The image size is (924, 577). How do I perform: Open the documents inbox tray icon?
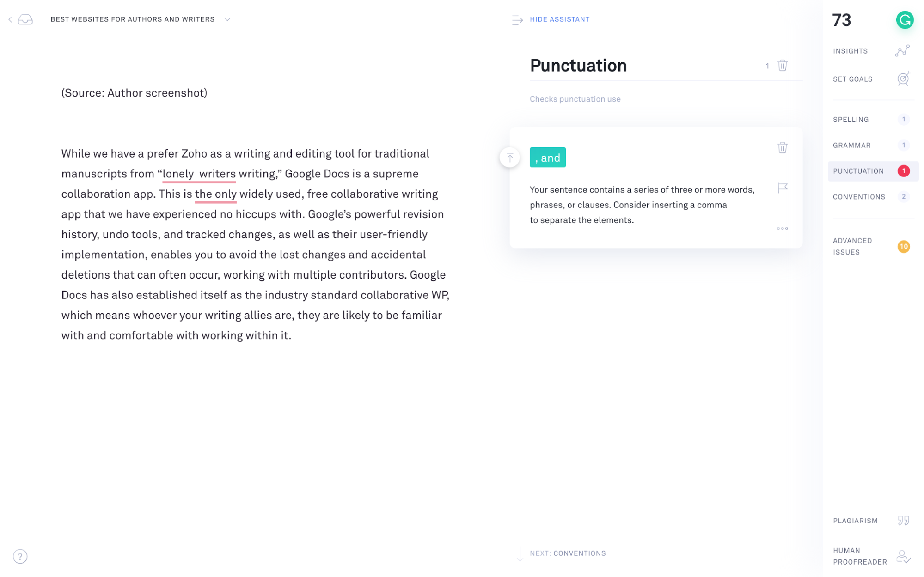tap(25, 19)
